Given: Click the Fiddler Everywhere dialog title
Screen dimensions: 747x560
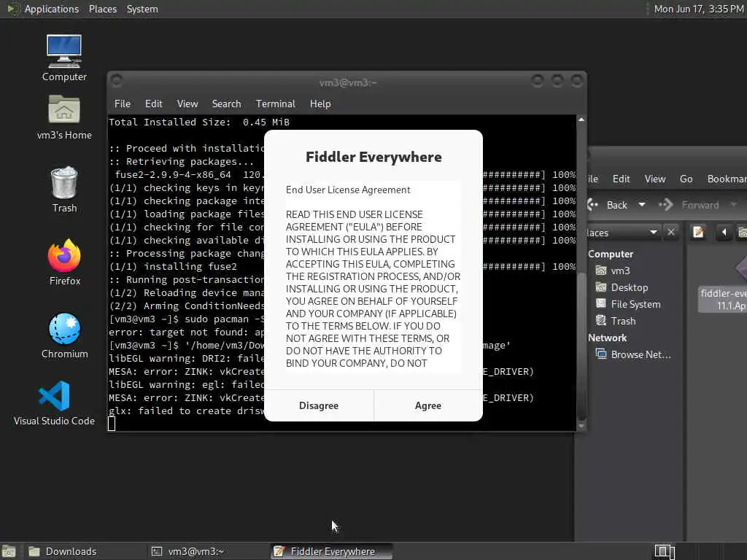Looking at the screenshot, I should tap(373, 157).
